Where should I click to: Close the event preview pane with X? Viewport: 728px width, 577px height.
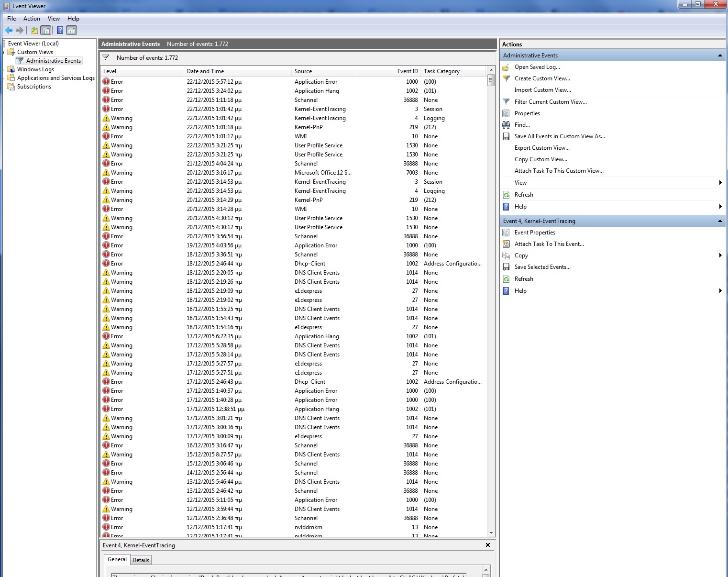[x=488, y=545]
